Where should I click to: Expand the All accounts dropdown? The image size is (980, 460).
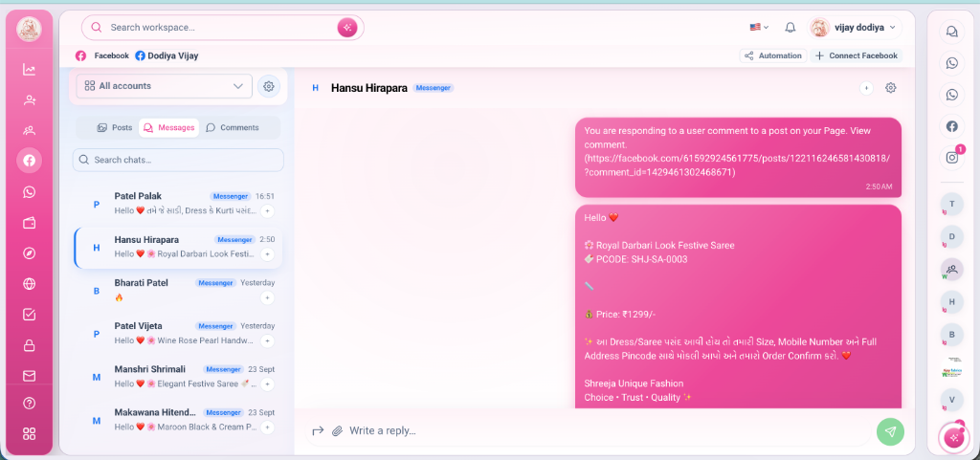(x=165, y=86)
